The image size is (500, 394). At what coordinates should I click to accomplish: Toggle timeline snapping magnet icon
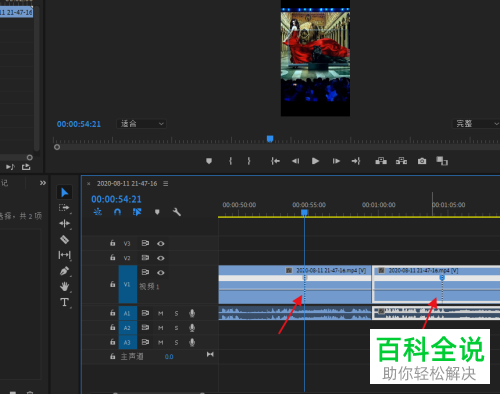[117, 212]
